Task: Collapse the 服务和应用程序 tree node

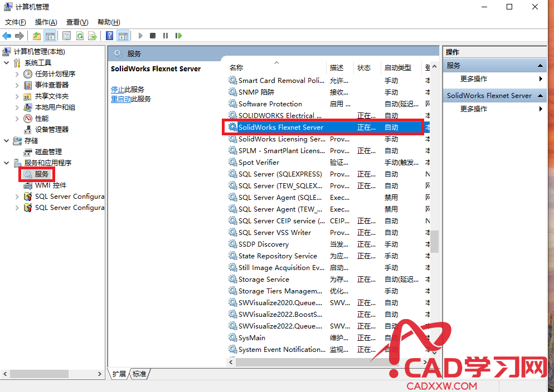Action: (6, 163)
